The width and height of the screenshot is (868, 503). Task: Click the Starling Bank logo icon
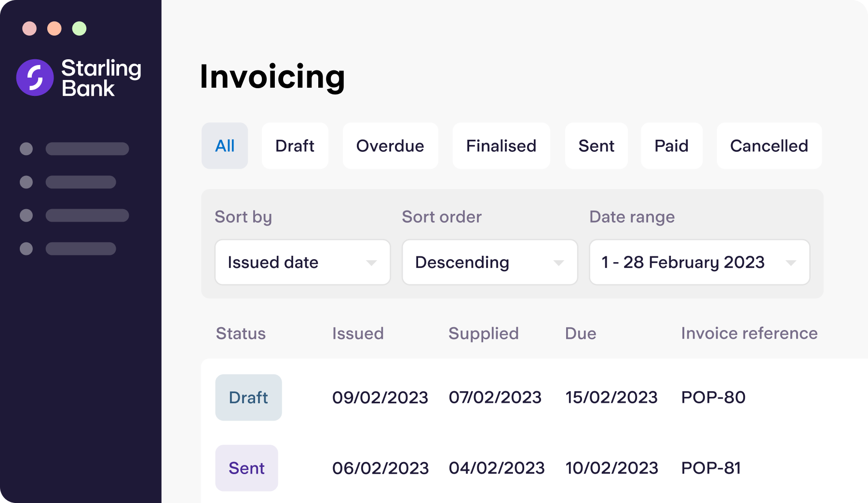click(x=35, y=78)
